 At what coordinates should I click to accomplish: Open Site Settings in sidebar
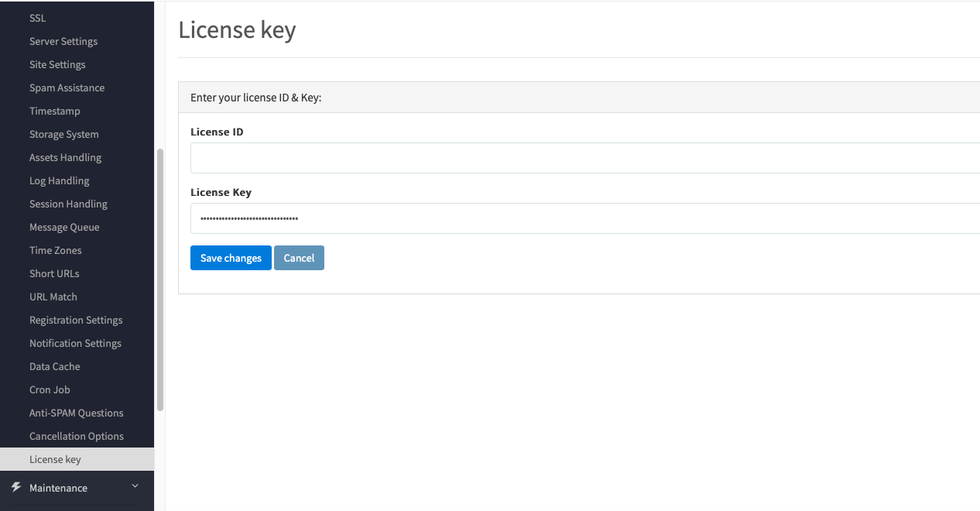(57, 64)
